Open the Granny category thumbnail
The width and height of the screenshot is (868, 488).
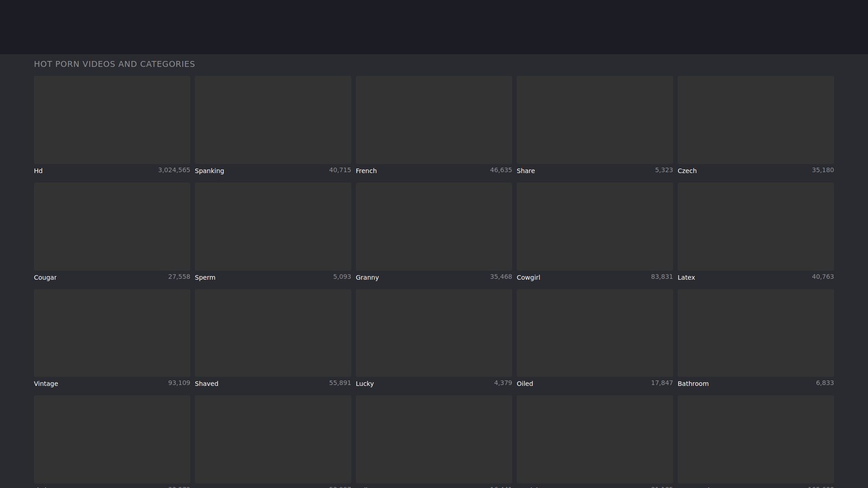click(434, 226)
